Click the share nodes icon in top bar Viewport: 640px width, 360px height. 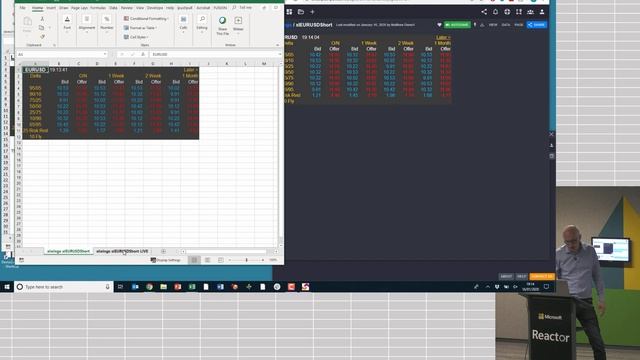point(484,12)
